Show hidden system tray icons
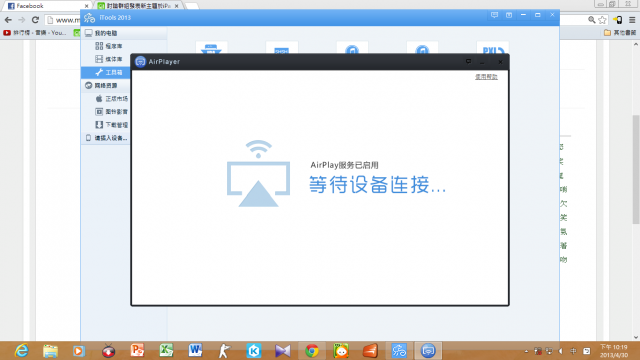This screenshot has height=360, width=640. point(526,351)
